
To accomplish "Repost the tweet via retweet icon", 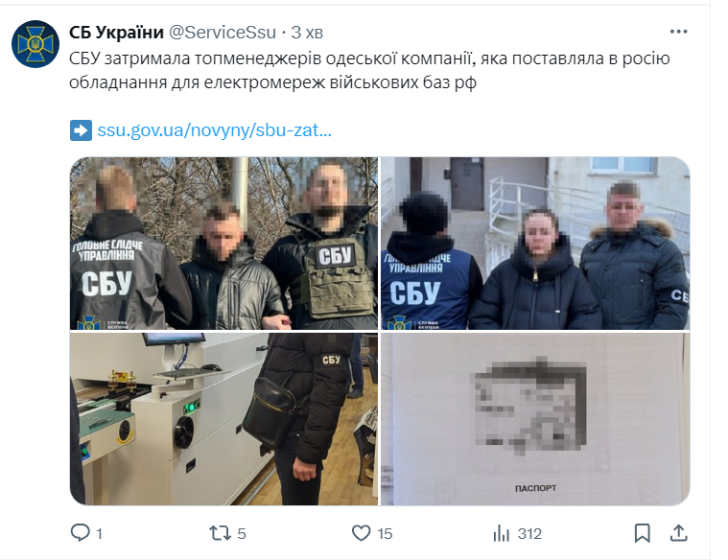I will click(220, 533).
